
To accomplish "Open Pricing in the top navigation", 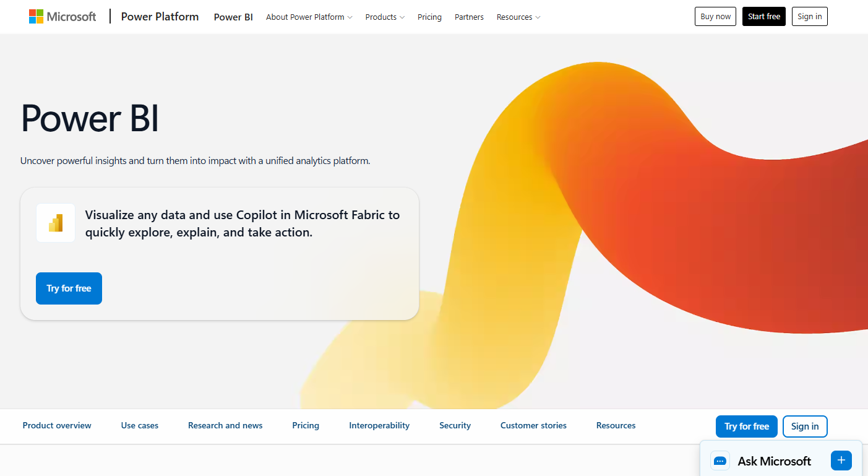I will click(429, 17).
